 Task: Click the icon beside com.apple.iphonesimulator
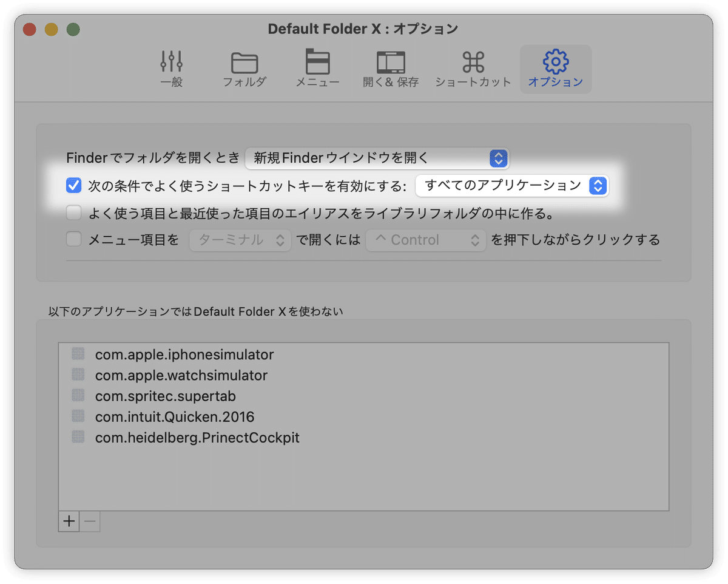(78, 354)
